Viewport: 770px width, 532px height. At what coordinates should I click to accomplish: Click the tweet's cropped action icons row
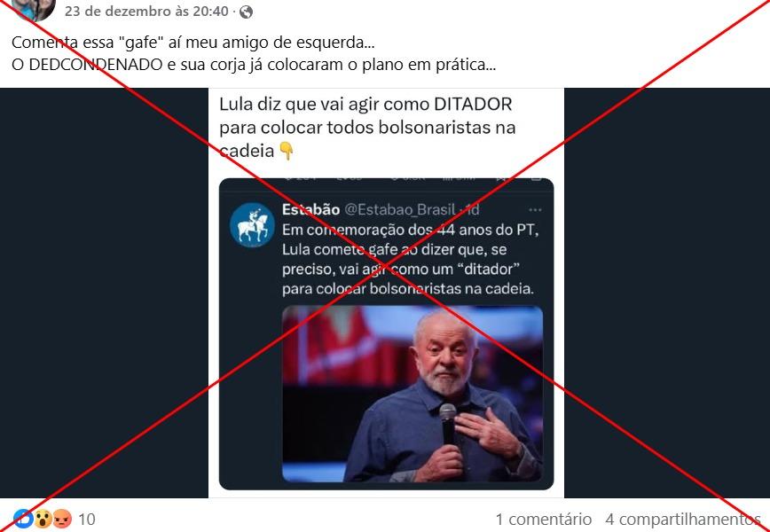click(x=412, y=178)
